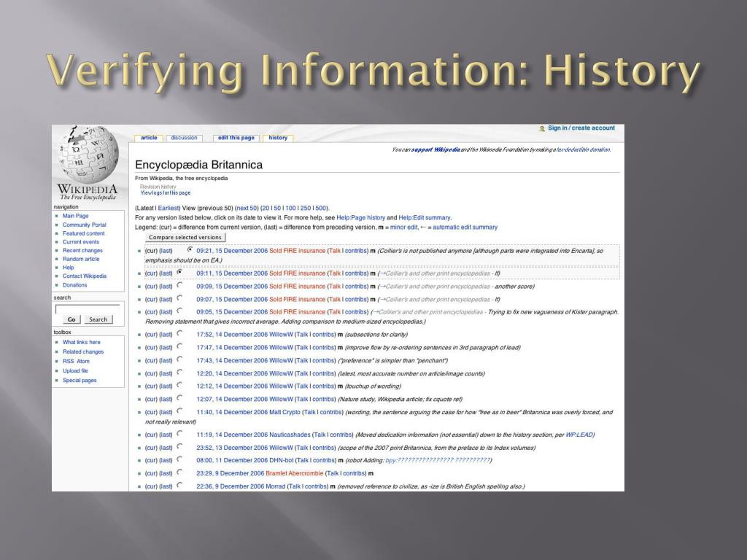Select radio button for 09:05, 15 December revision
This screenshot has height=560, width=747.
179,311
